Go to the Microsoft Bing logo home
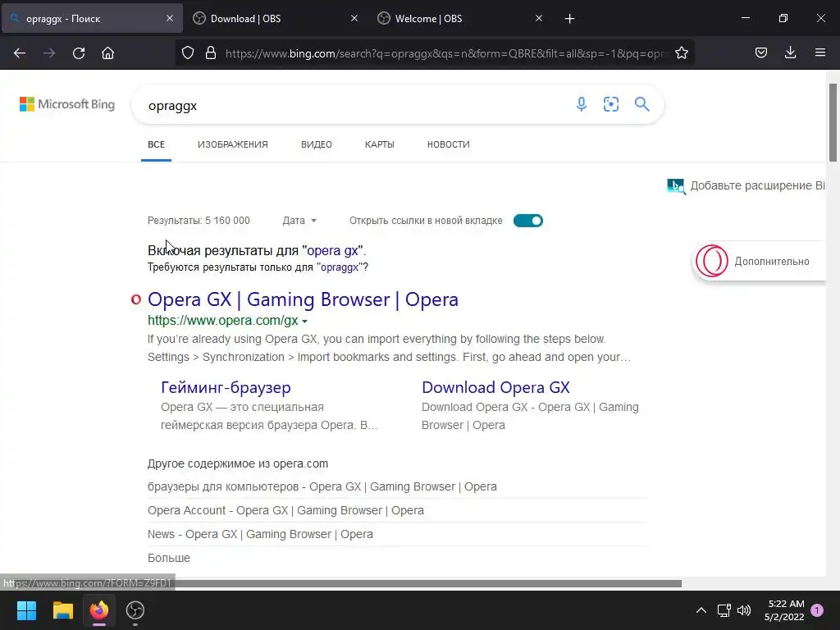 coord(67,104)
